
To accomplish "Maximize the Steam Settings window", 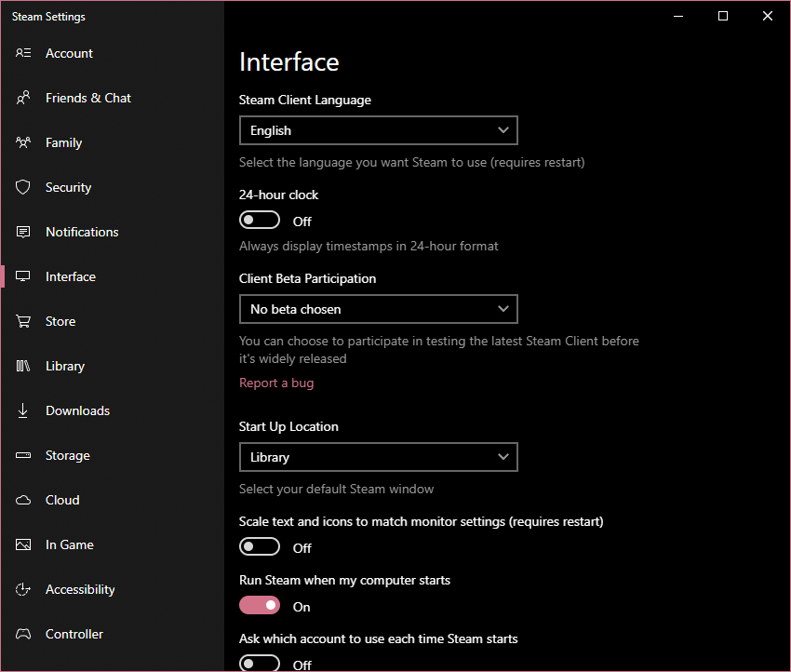I will point(723,16).
